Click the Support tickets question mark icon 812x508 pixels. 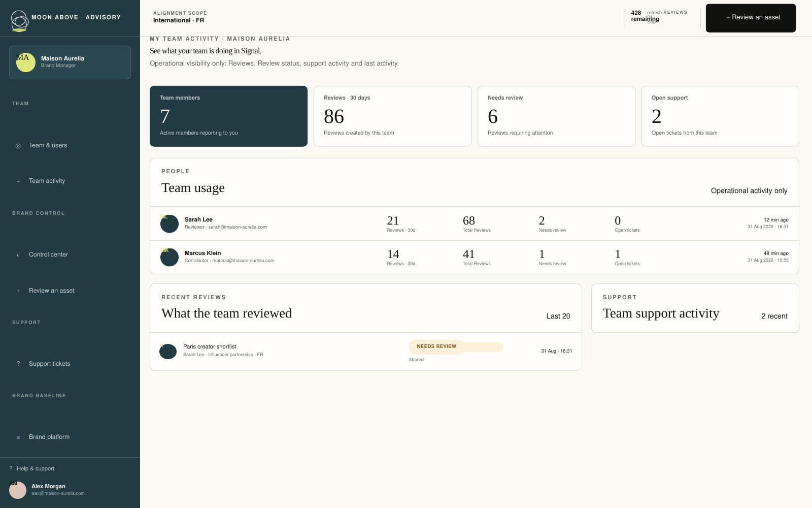coord(18,364)
